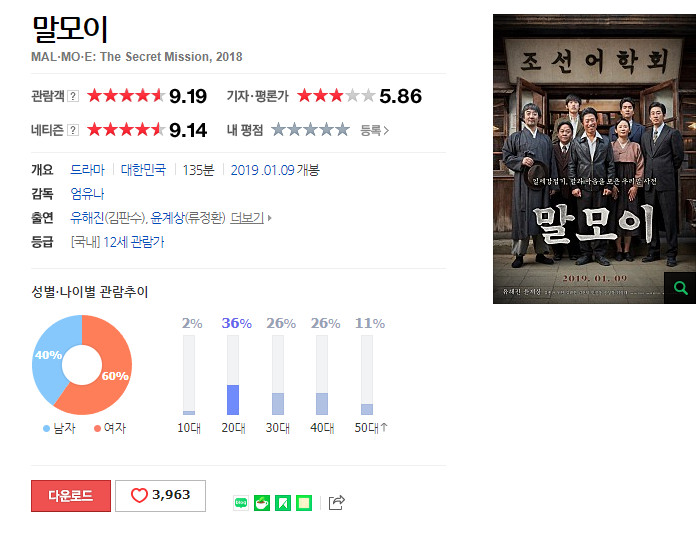Open the external share arrow icon
Viewport: 700px width, 535px height.
click(337, 502)
